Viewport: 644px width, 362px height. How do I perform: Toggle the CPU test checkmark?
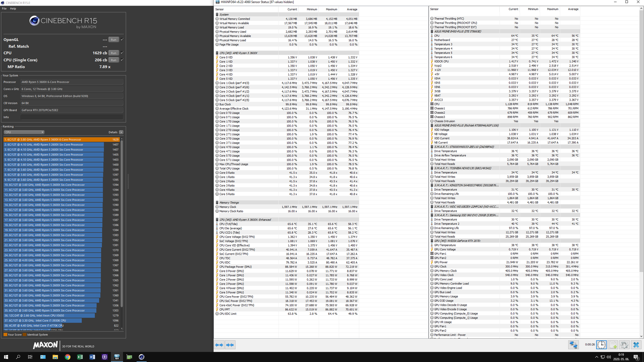pyautogui.click(x=122, y=53)
